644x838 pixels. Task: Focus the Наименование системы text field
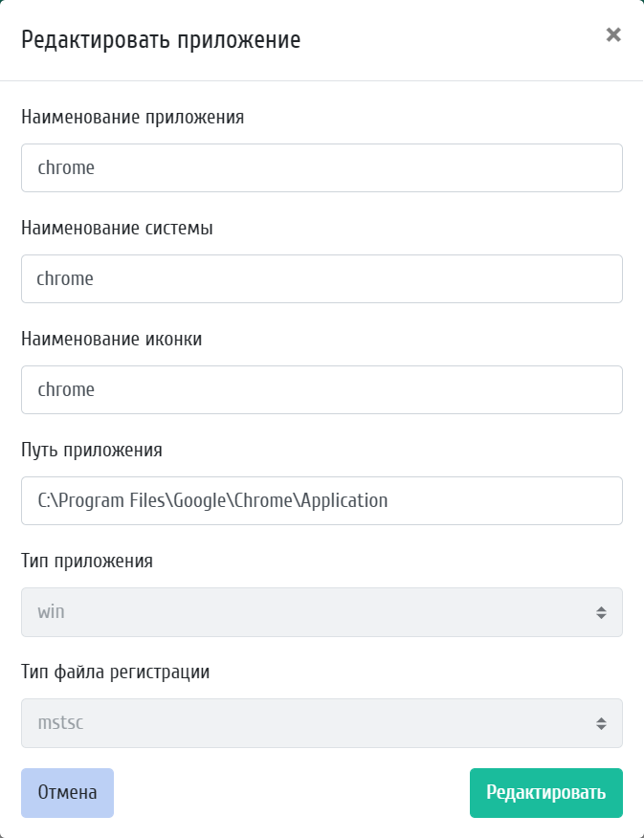tap(322, 278)
